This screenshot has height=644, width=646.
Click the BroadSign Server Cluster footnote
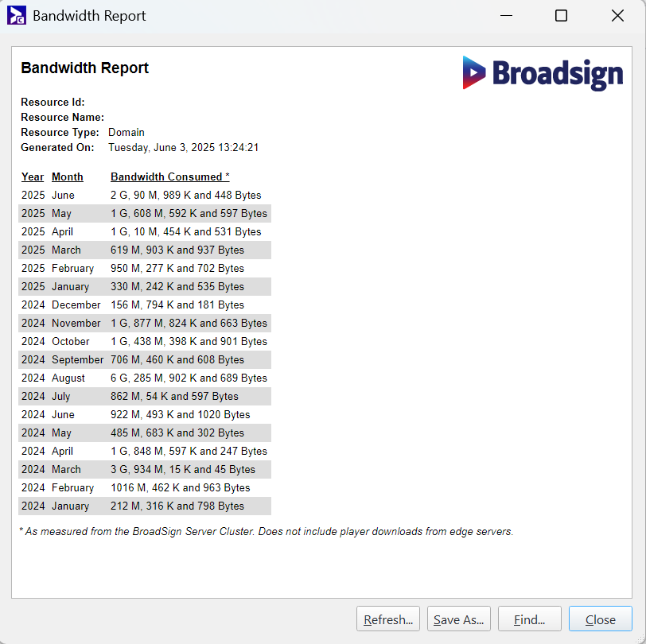click(x=266, y=531)
